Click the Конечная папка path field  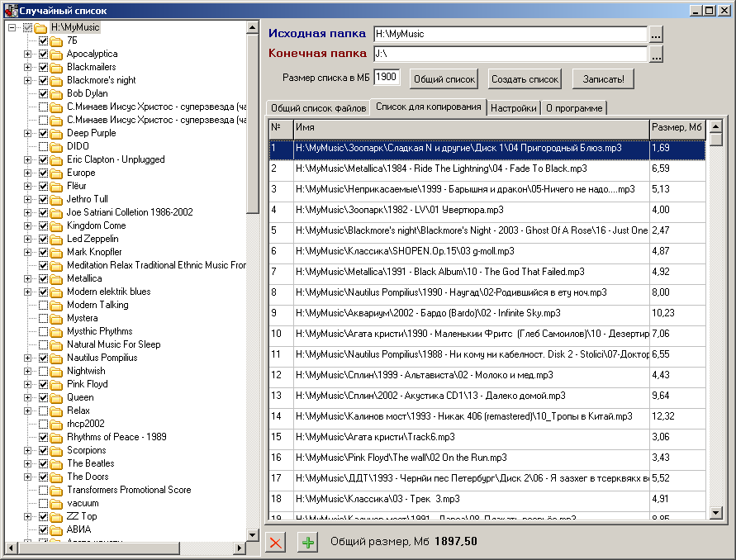(510, 54)
